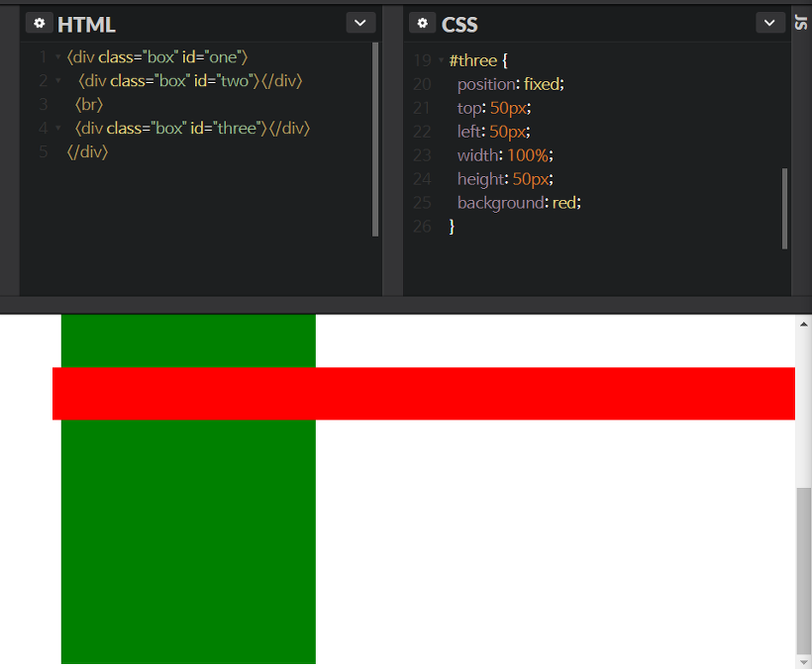Click the HTML panel title

[x=86, y=25]
